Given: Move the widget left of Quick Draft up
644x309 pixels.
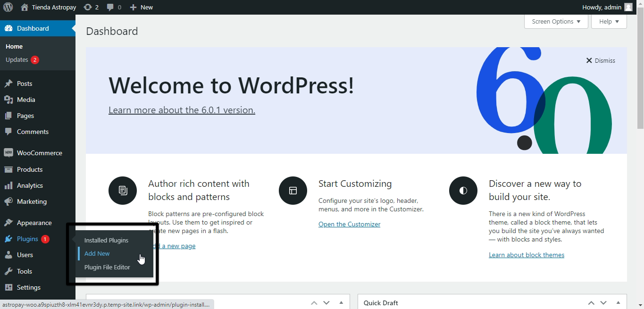Looking at the screenshot, I should click(x=314, y=303).
